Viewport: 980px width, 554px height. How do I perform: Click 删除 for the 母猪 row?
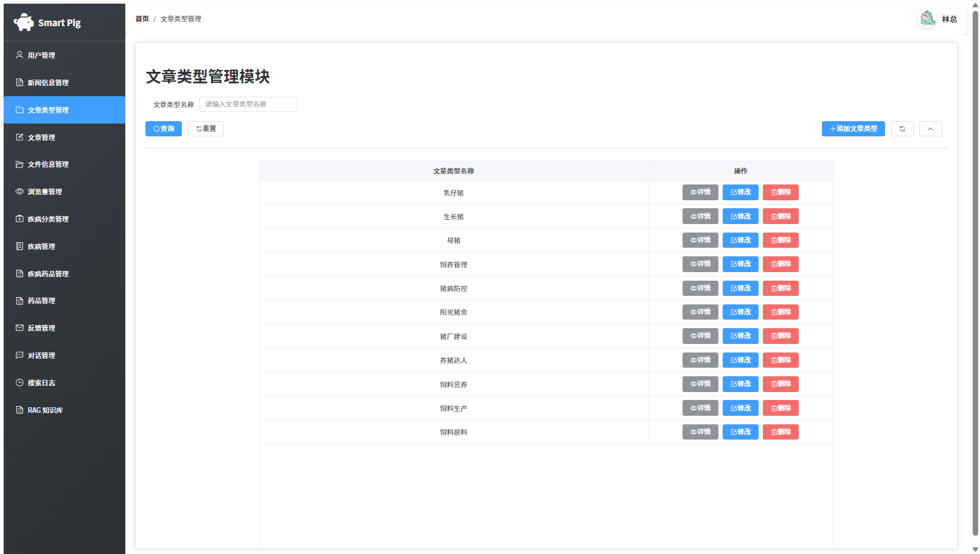click(780, 240)
